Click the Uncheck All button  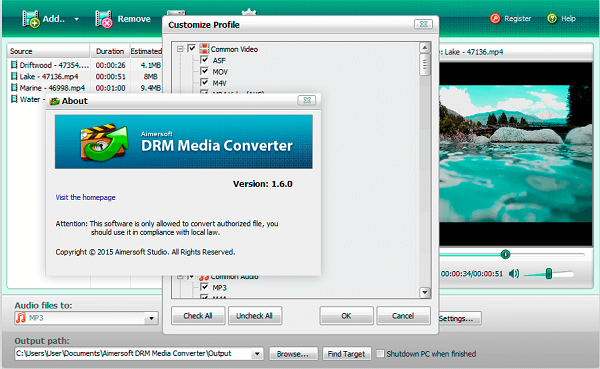click(254, 316)
